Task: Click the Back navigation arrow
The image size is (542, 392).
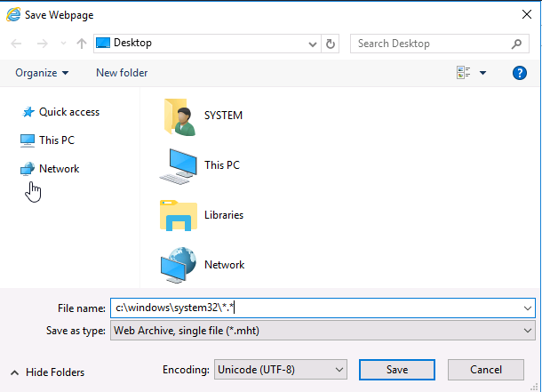Action: tap(16, 44)
